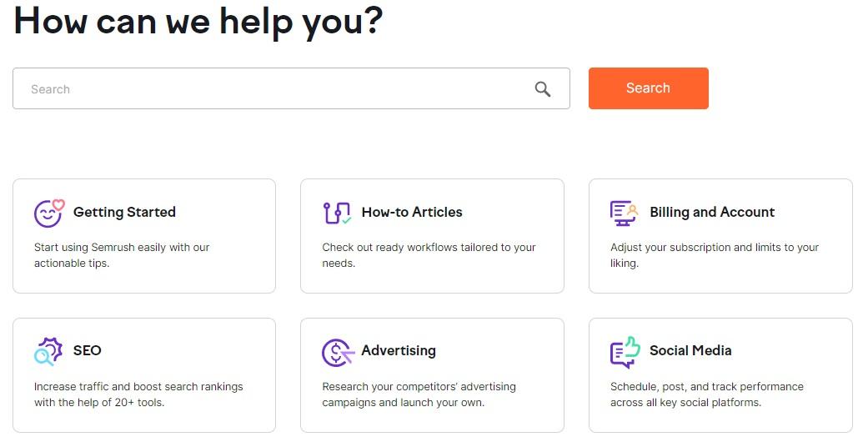The width and height of the screenshot is (868, 447).
Task: Click the Getting Started smiley heart icon
Action: 48,213
